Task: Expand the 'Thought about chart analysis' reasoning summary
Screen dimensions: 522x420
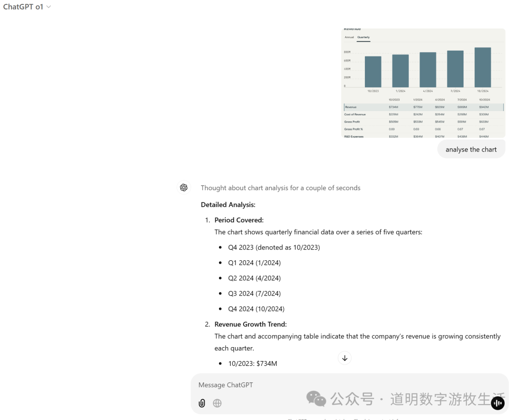Action: click(x=280, y=188)
